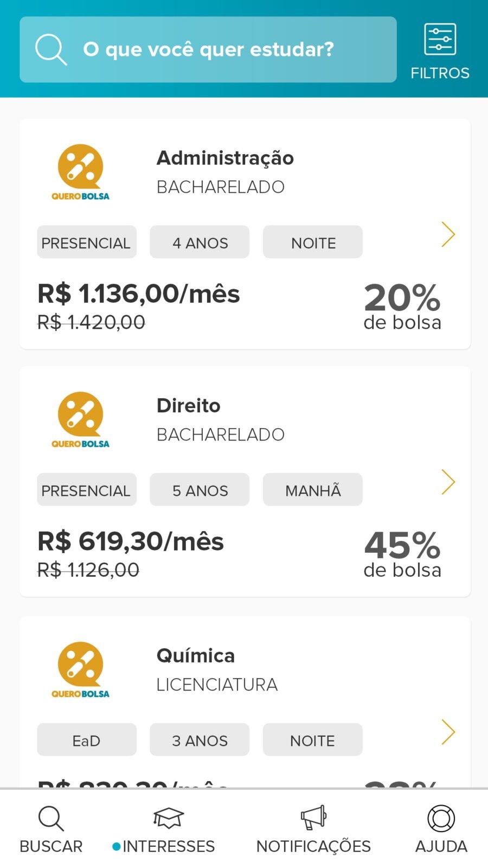Screen dimensions: 488x868
Task: Open the Filtros filter icon
Action: tap(440, 40)
